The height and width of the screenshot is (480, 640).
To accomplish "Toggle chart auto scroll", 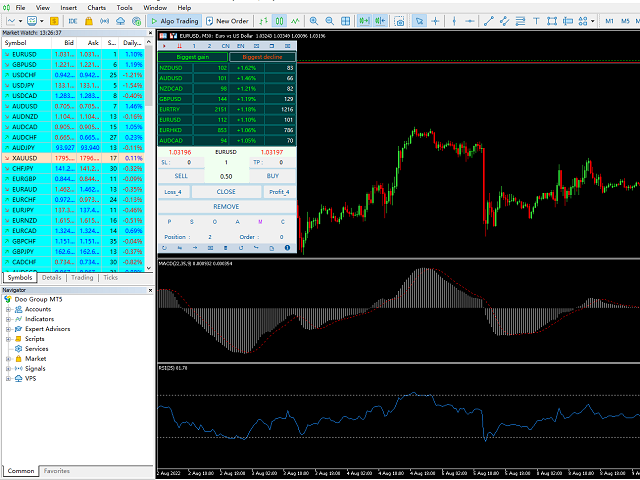I will click(x=364, y=21).
